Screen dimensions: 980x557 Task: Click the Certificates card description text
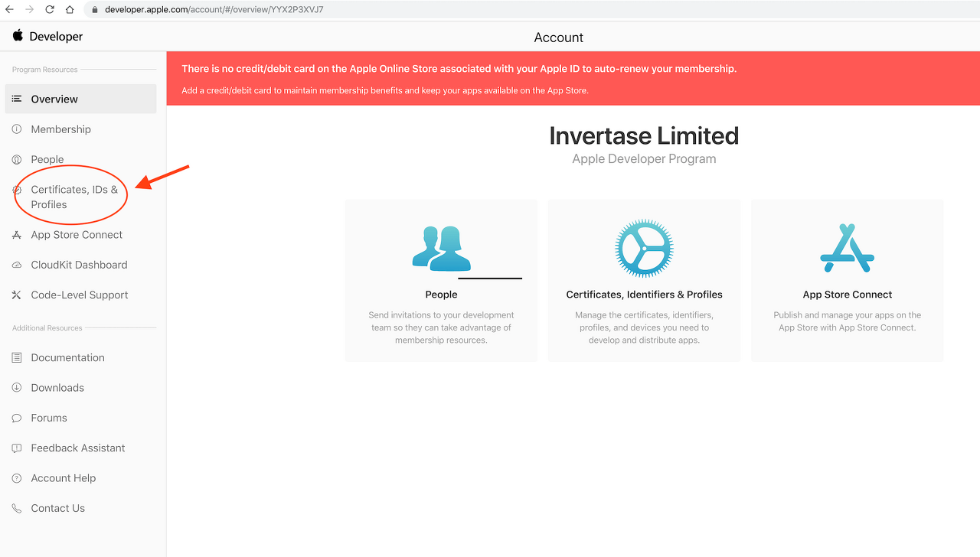click(644, 327)
